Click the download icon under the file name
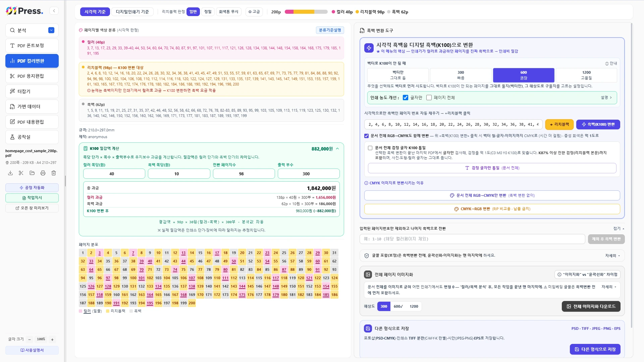 [x=10, y=173]
